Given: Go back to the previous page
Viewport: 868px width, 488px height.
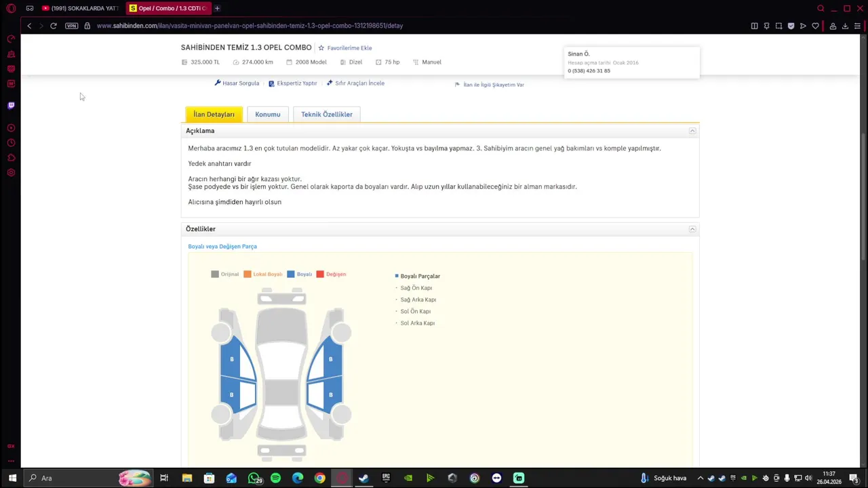Looking at the screenshot, I should point(29,26).
